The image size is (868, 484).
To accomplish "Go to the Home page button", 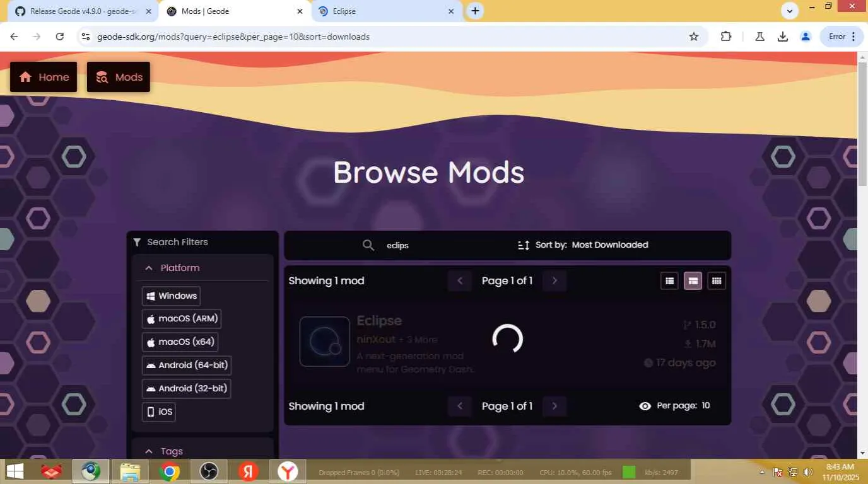I will point(44,77).
